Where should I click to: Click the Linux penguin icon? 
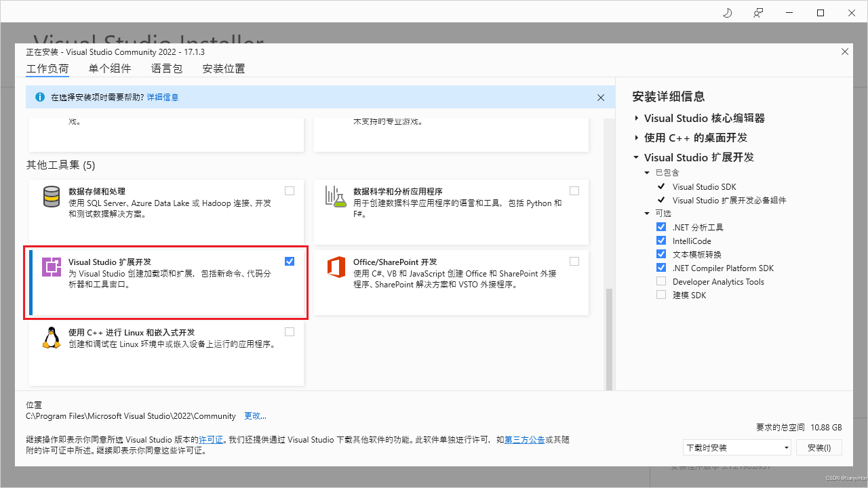click(x=52, y=338)
